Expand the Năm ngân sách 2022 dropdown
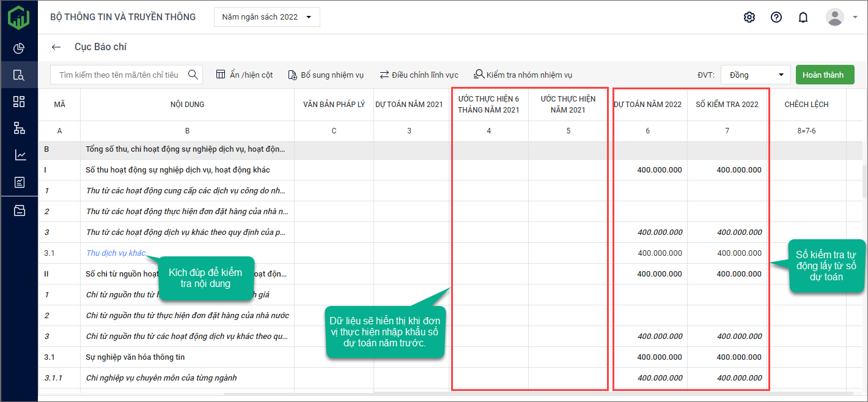 pos(267,17)
